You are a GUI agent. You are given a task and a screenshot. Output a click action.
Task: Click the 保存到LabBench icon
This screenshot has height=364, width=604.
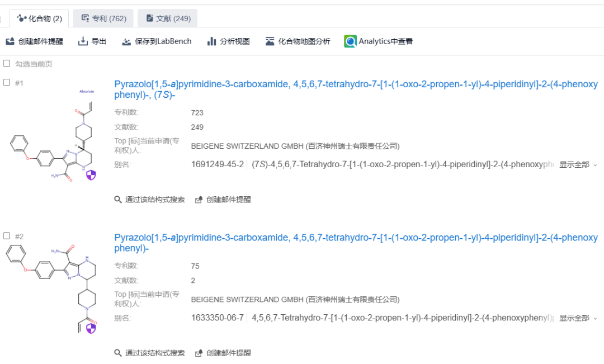click(x=126, y=41)
